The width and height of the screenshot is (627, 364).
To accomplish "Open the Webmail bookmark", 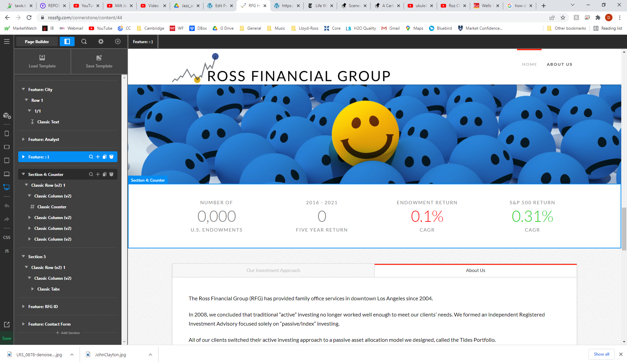I will pyautogui.click(x=72, y=28).
